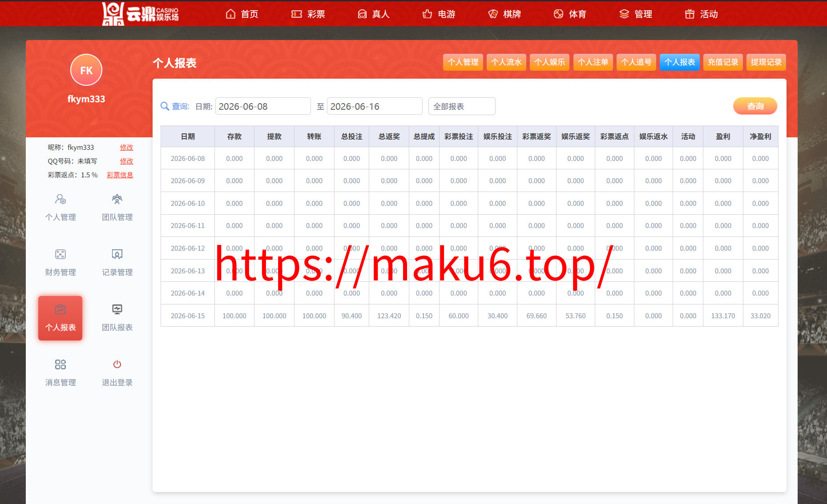Click the 退出登录 power icon
827x504 pixels.
pos(117,364)
